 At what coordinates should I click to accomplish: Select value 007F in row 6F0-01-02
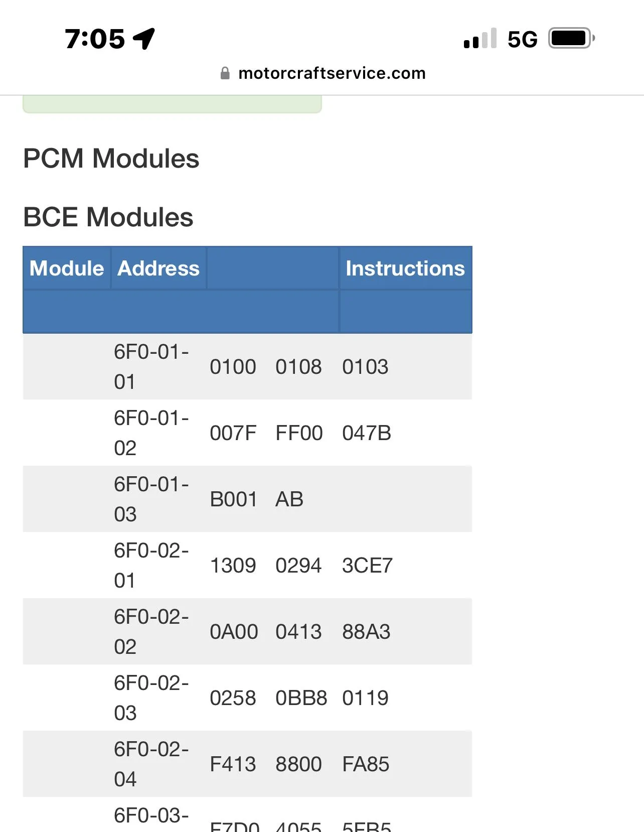[x=233, y=433]
